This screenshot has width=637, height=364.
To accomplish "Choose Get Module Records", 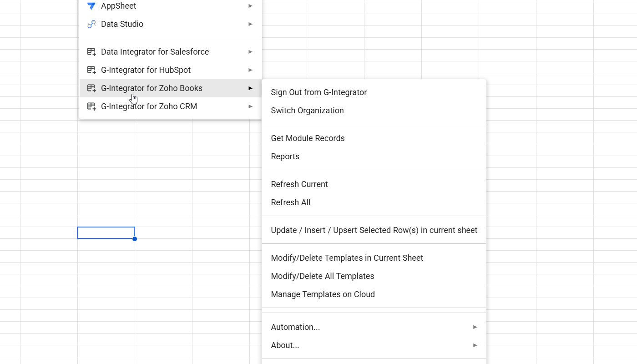I will point(374,138).
